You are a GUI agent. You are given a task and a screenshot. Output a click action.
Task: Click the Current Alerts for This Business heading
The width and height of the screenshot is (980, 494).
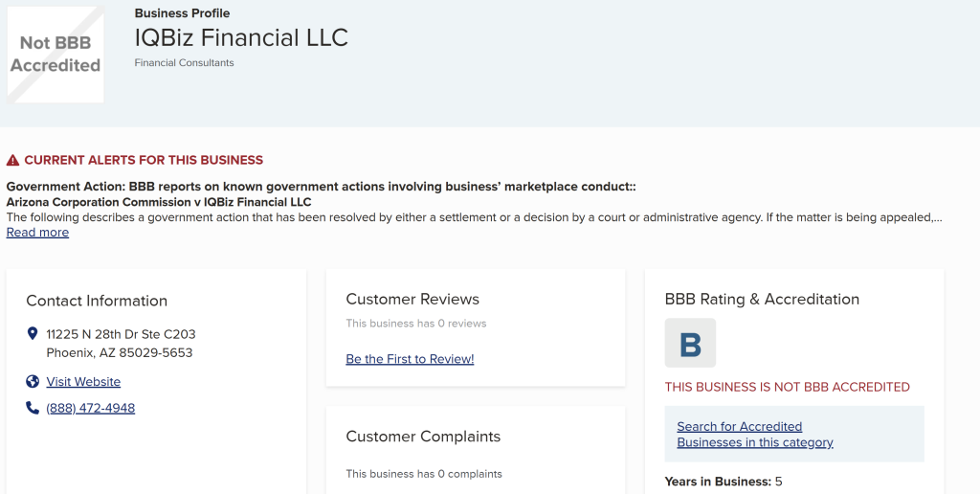coord(144,160)
